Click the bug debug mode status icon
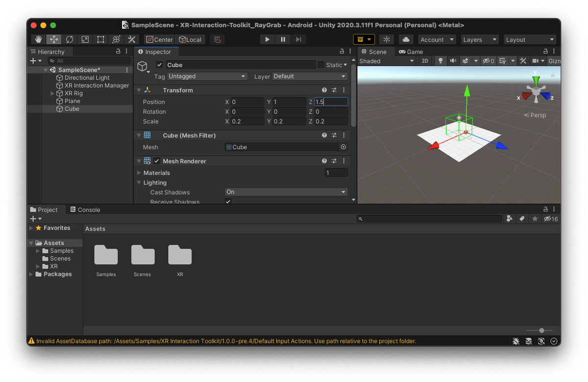The width and height of the screenshot is (588, 382). (516, 341)
